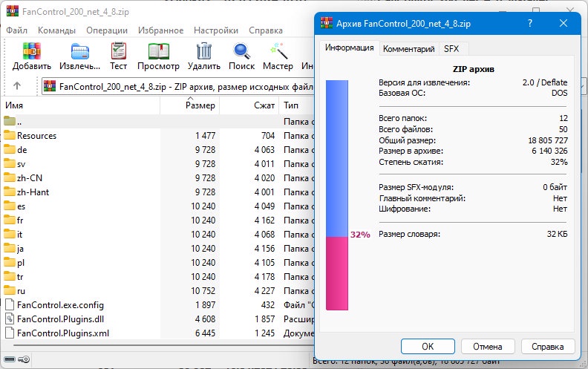Viewport: 588px width, 369px height.
Task: Select the pl folder icon
Action: [x=10, y=262]
